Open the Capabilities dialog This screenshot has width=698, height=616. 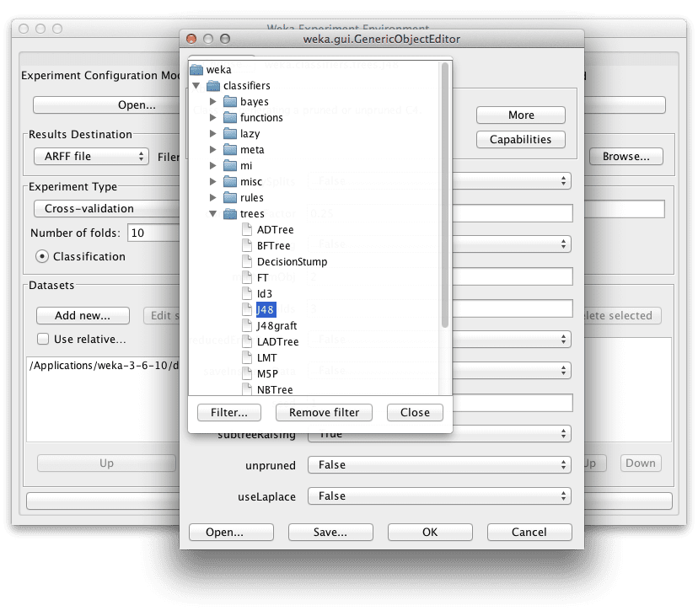coord(521,139)
